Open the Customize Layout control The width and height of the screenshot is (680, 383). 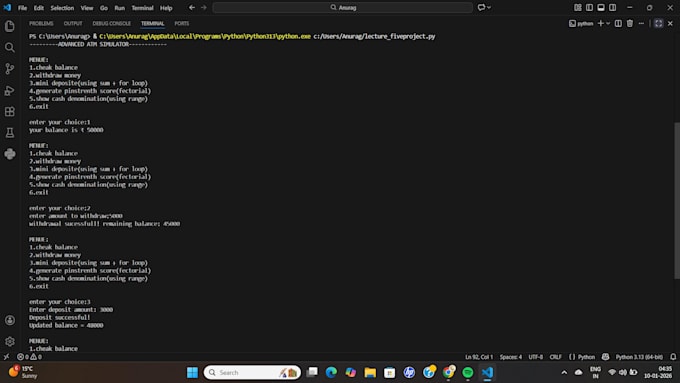[x=578, y=7]
